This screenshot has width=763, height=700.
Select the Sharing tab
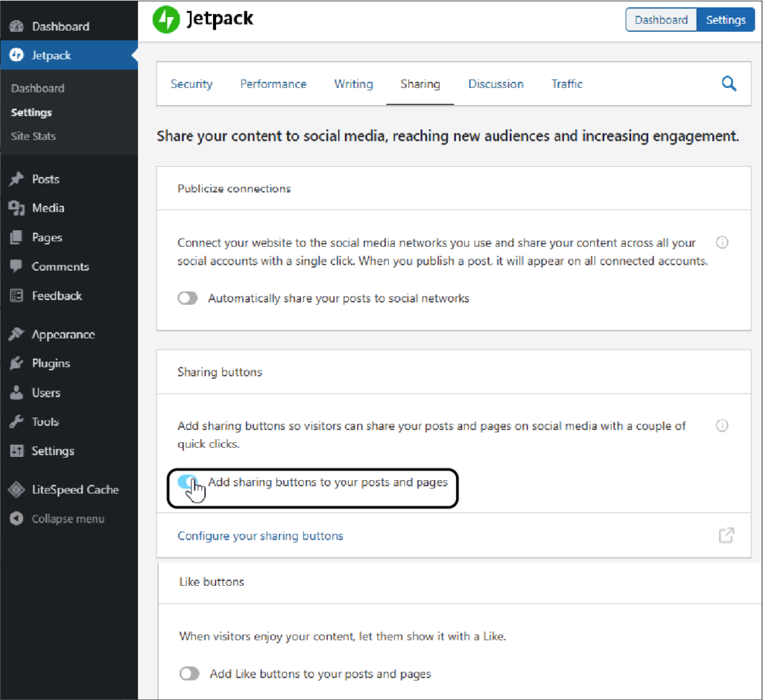coord(420,83)
